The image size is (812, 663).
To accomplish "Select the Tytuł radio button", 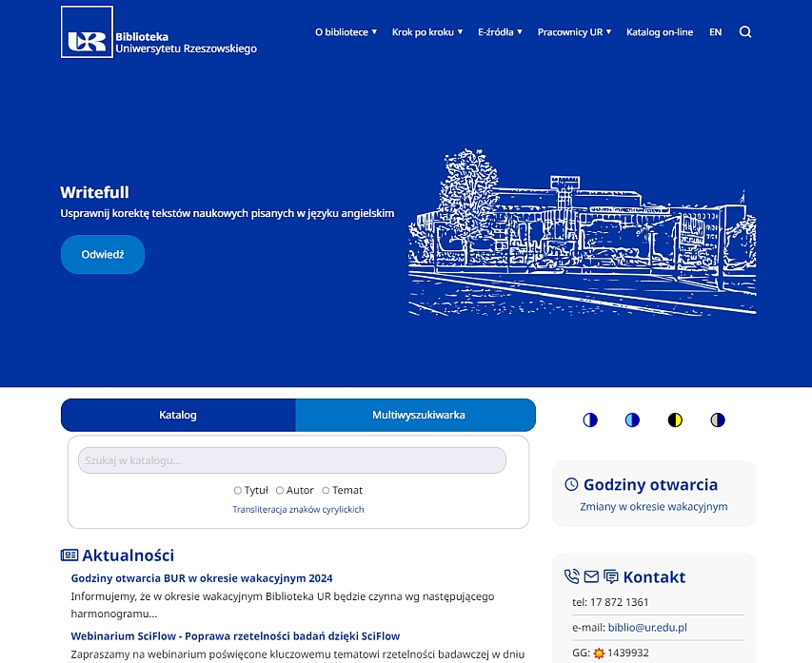I will pyautogui.click(x=238, y=490).
